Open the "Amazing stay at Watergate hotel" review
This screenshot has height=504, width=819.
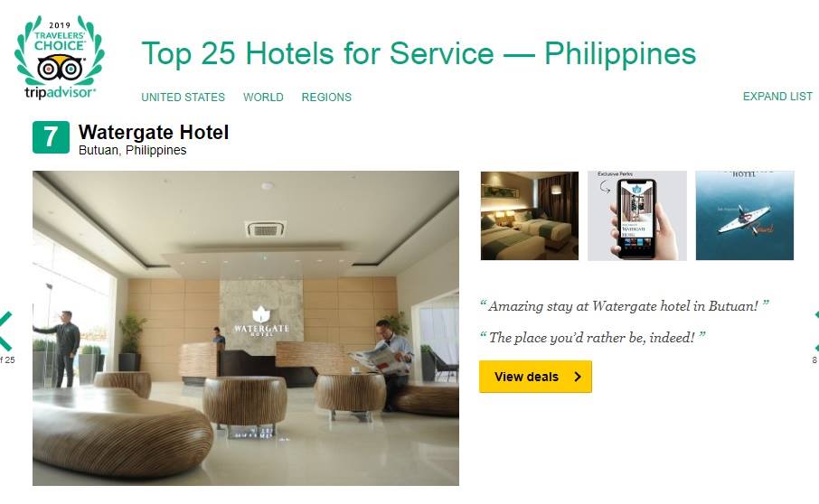(x=624, y=305)
